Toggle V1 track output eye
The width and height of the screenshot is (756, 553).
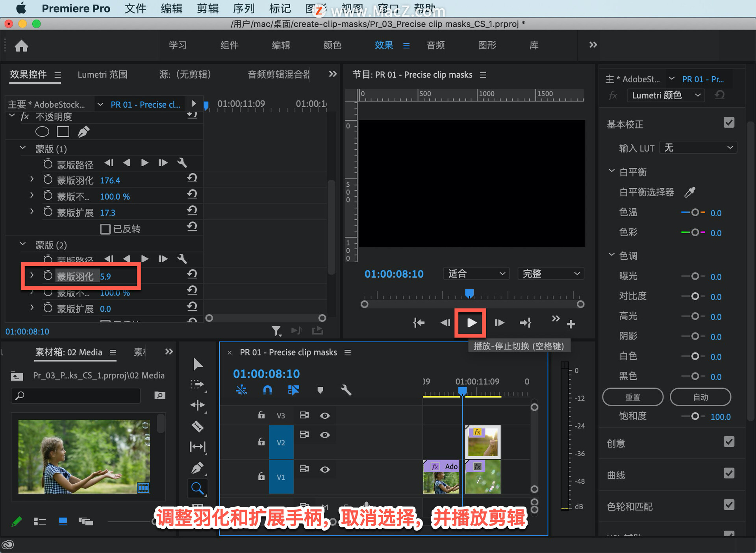324,469
